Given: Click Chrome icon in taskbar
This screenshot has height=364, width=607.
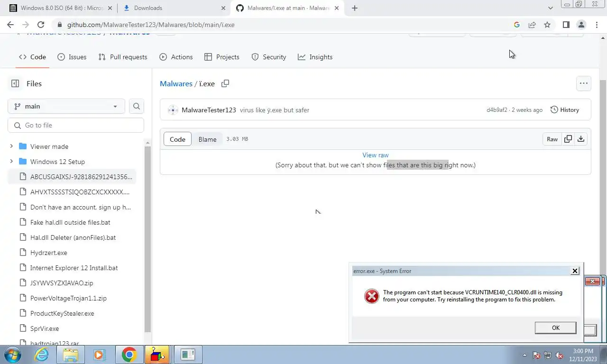Looking at the screenshot, I should [x=129, y=355].
